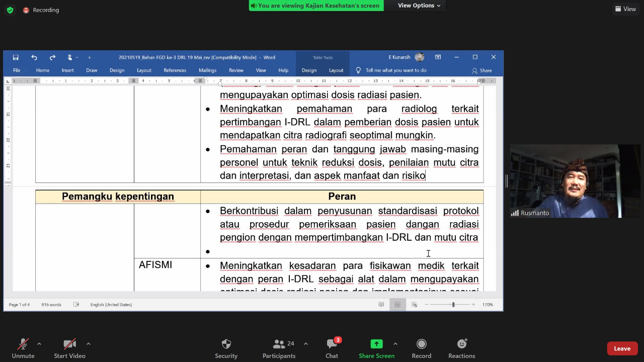Open the Reactions menu

tap(462, 348)
